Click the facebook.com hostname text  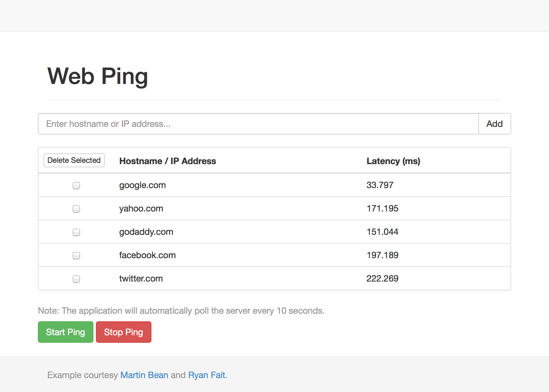coord(147,255)
